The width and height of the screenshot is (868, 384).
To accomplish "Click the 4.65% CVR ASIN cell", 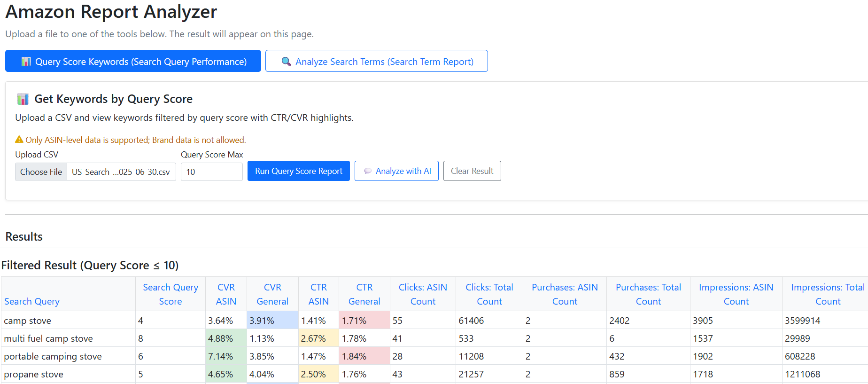I will click(x=226, y=374).
